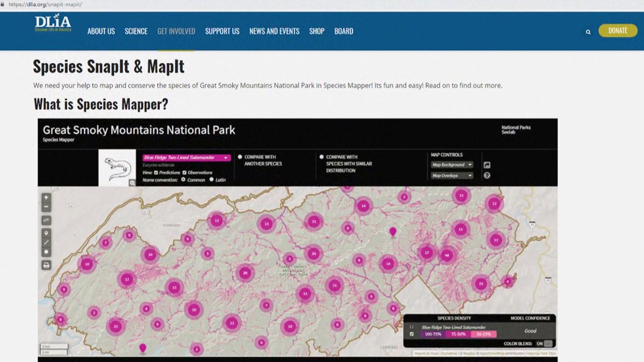Screen dimensions: 644x362
Task: Open the Get Involved menu
Action: click(176, 31)
